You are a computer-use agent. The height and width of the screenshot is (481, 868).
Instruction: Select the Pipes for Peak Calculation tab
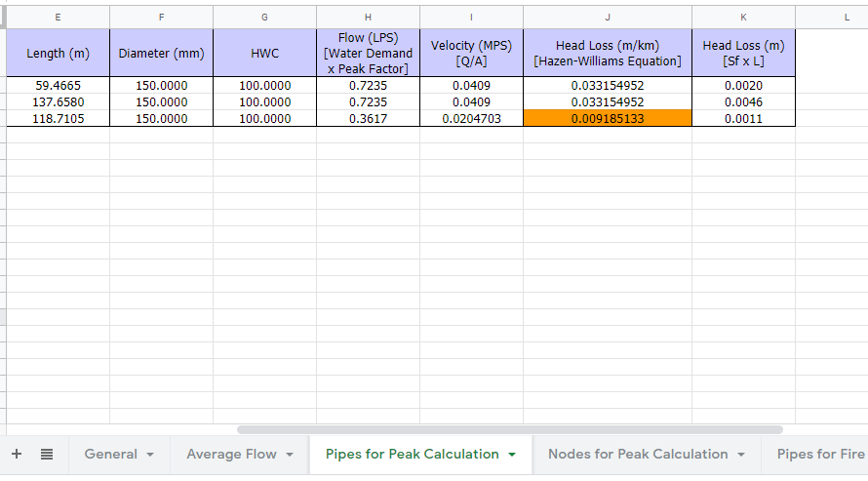(420, 455)
